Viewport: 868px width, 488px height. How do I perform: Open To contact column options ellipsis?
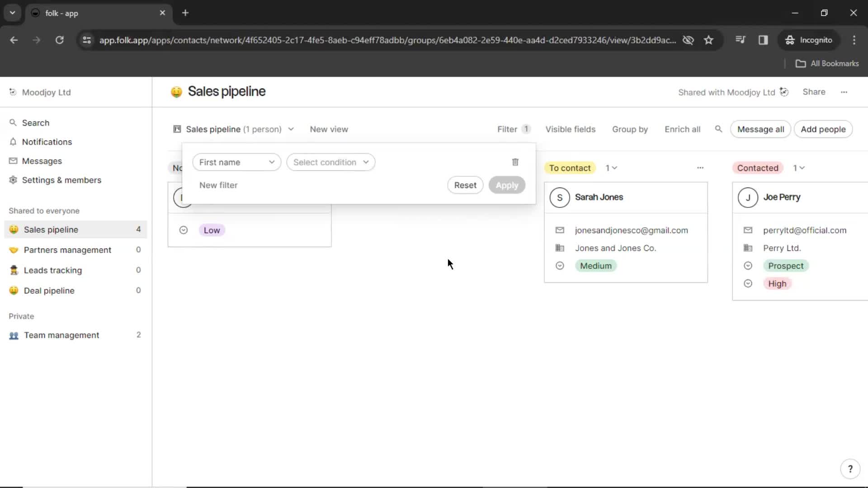(700, 168)
